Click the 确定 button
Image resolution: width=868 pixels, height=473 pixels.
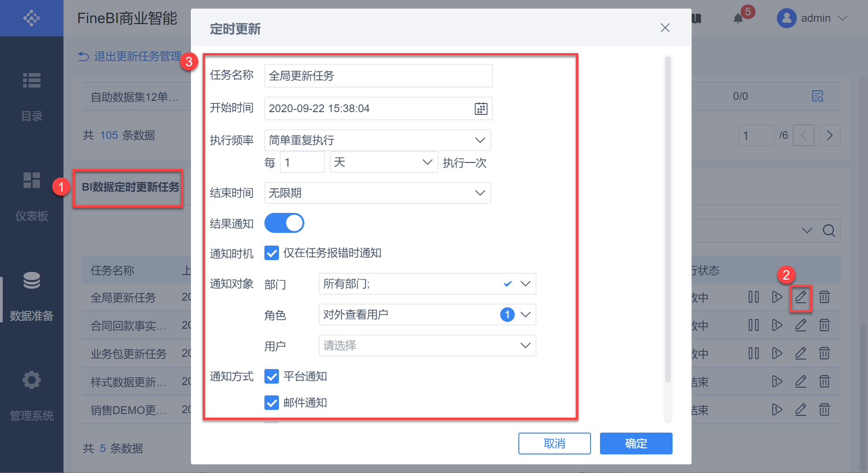click(636, 443)
